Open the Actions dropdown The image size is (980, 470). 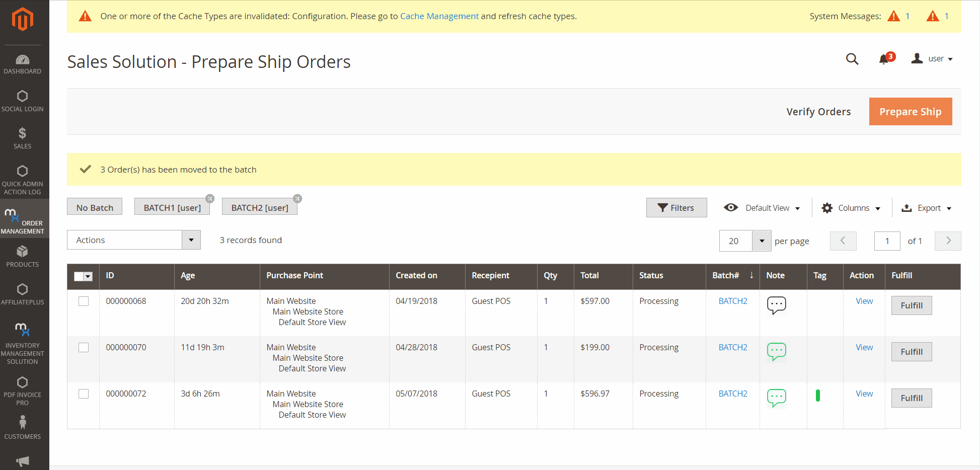tap(134, 240)
